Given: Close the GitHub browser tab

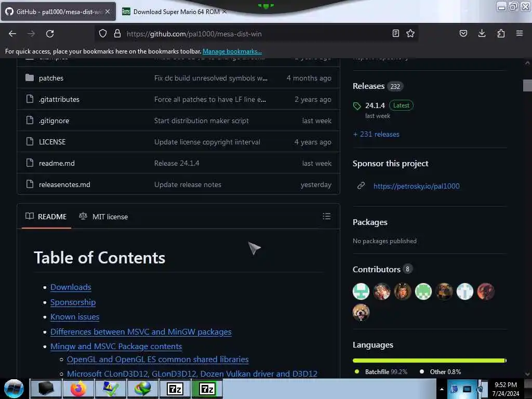Looking at the screenshot, I should click(108, 11).
